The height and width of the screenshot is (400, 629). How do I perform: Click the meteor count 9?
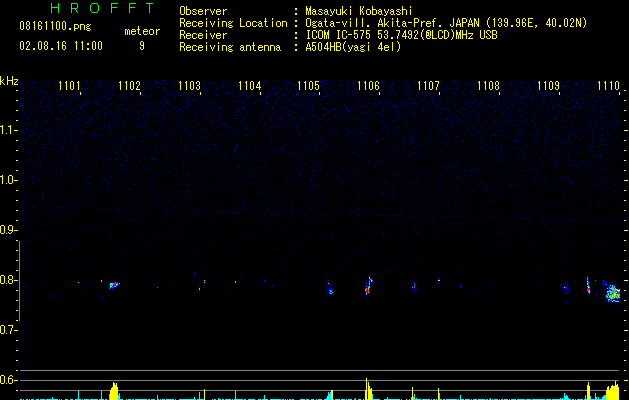click(142, 46)
